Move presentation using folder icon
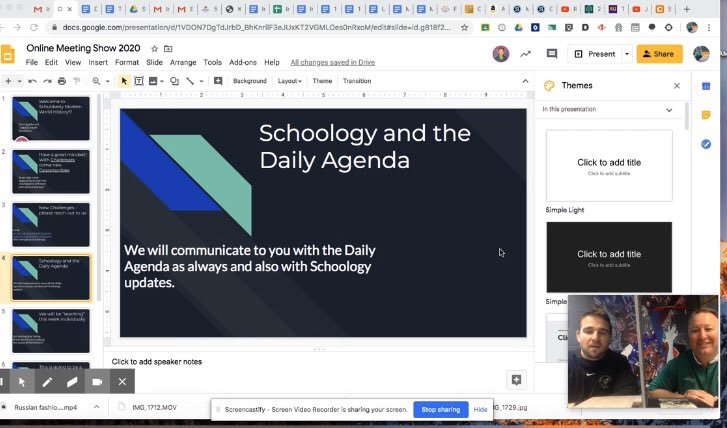 tap(168, 49)
